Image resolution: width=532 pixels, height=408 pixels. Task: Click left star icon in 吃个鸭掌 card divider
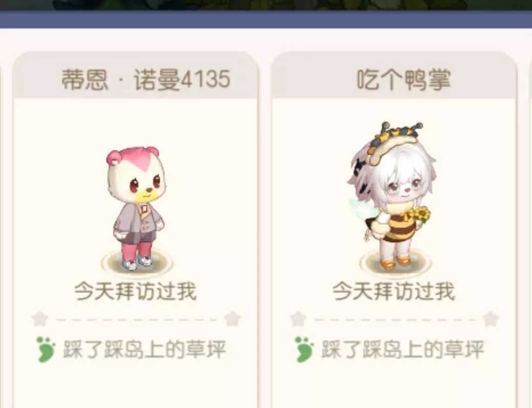coord(299,319)
